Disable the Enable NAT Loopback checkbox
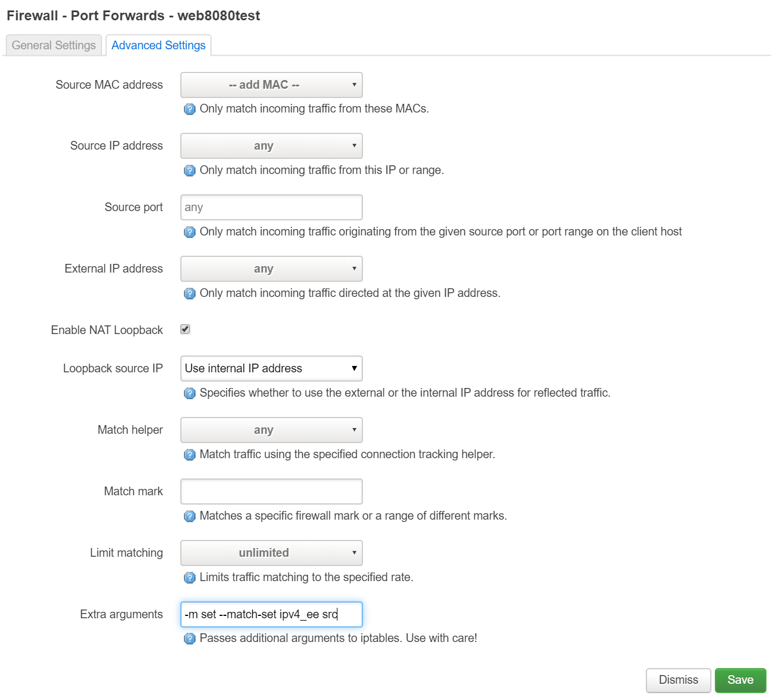774x700 pixels. [x=184, y=329]
